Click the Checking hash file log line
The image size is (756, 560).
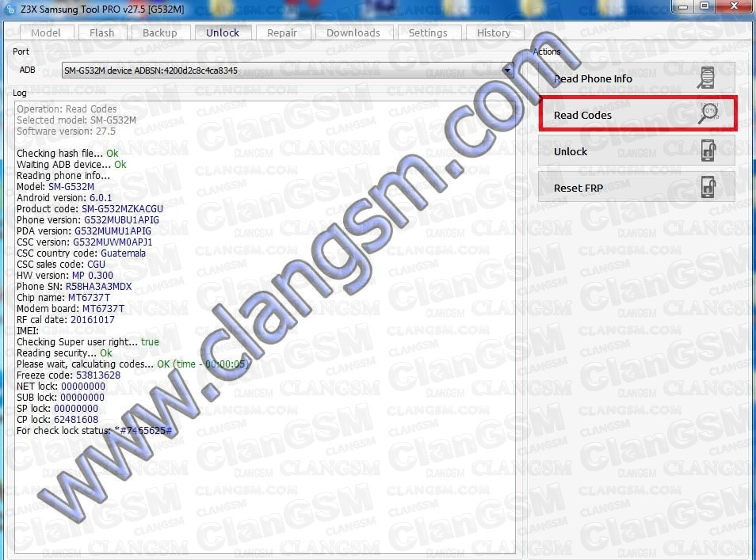click(x=67, y=153)
